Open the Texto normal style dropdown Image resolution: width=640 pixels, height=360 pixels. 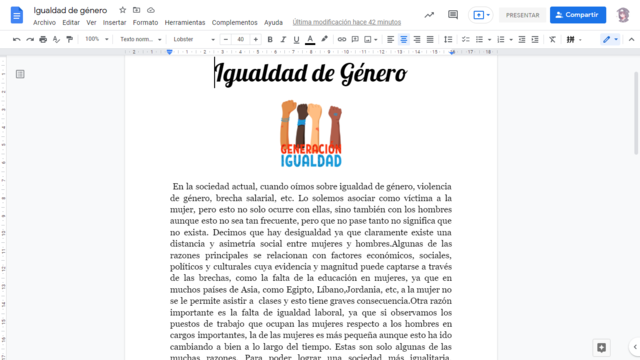click(140, 39)
